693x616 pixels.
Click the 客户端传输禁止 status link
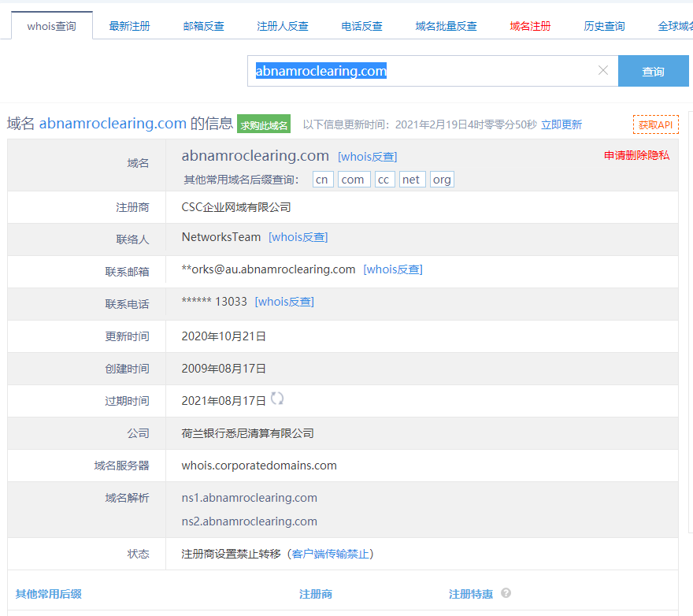331,554
